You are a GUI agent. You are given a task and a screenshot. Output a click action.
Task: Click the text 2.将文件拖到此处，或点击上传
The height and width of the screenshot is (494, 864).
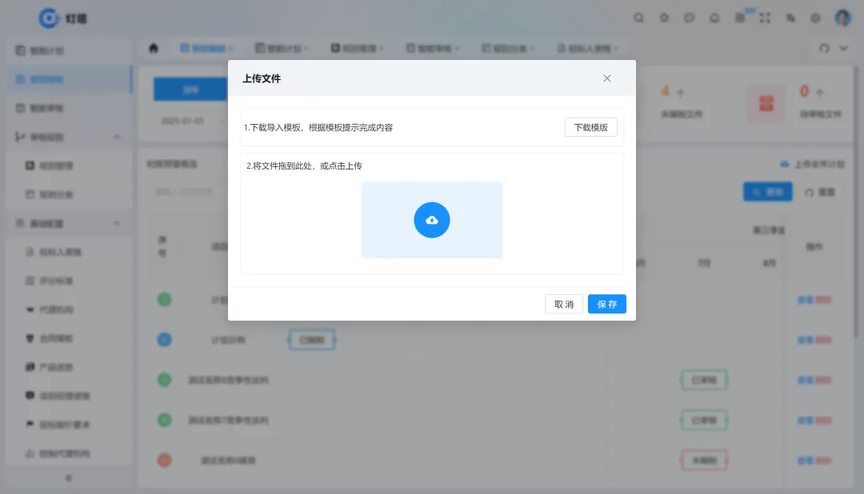click(x=304, y=166)
